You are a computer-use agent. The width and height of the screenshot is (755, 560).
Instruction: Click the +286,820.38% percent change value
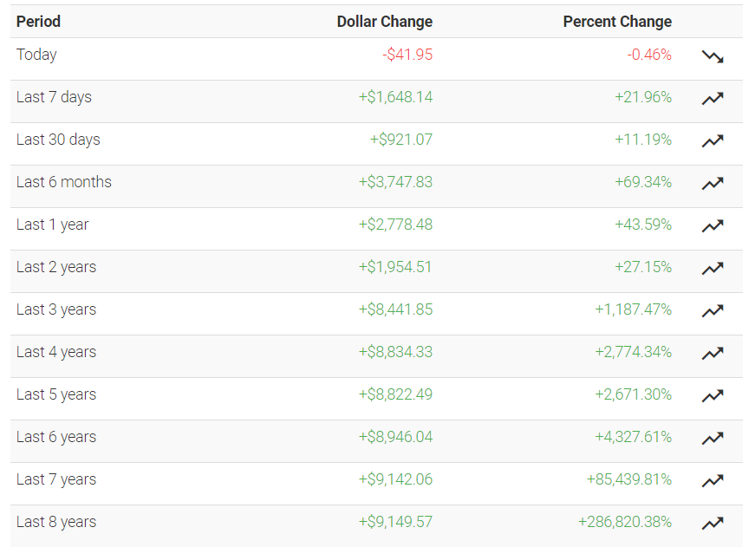[x=625, y=522]
